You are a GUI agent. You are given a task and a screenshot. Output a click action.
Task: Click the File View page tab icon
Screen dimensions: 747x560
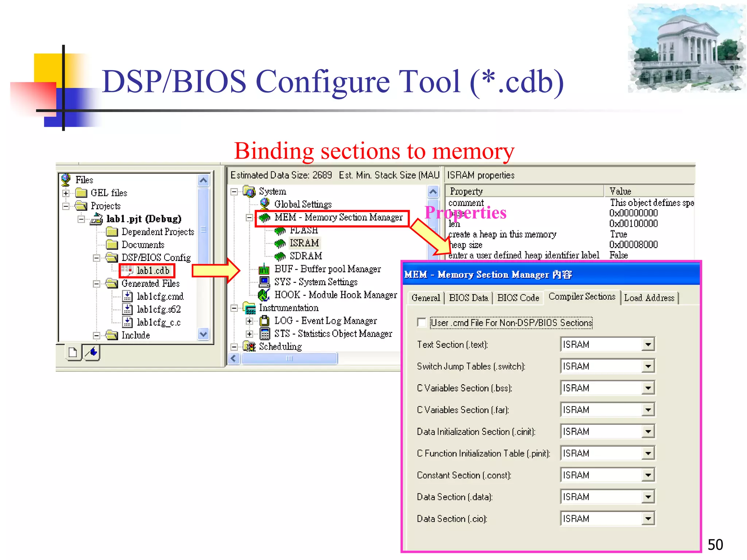point(73,352)
